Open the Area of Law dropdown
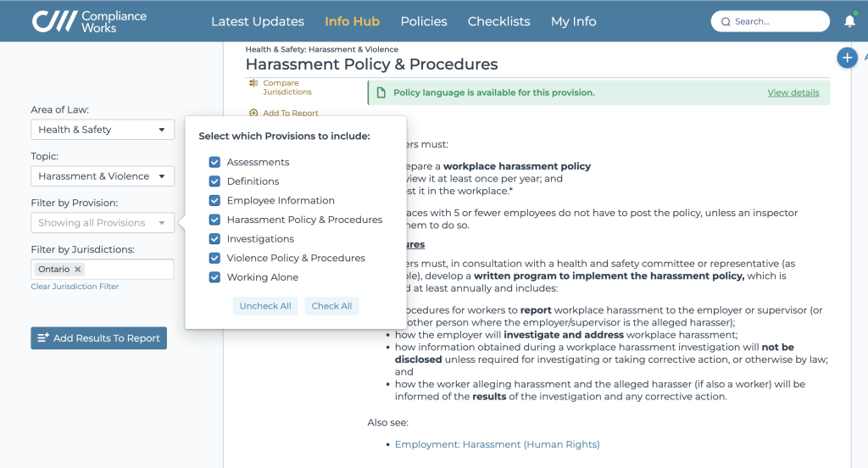The width and height of the screenshot is (868, 468). tap(103, 130)
